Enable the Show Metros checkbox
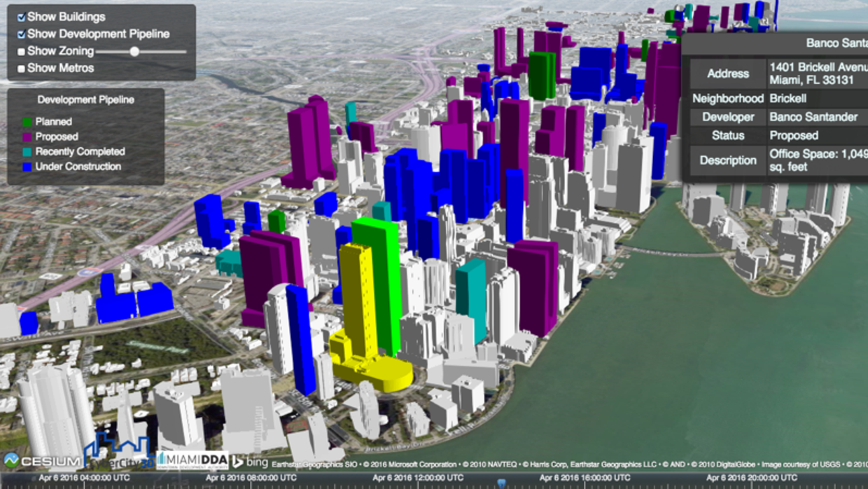The image size is (868, 489). tap(20, 68)
